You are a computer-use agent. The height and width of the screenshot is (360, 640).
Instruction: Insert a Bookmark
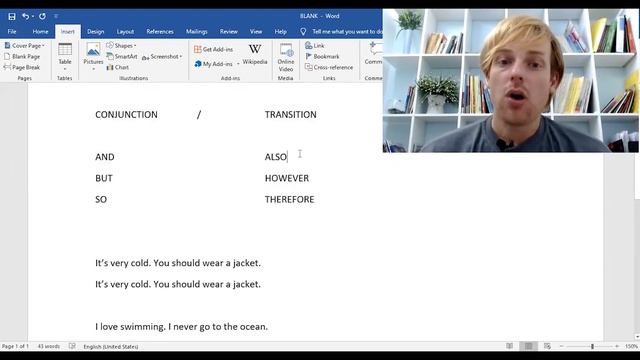322,56
